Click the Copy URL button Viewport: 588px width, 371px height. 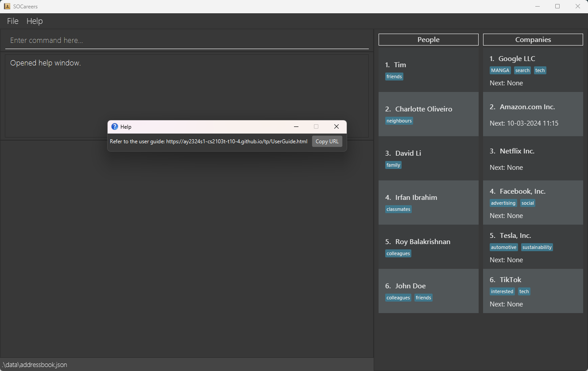click(327, 141)
